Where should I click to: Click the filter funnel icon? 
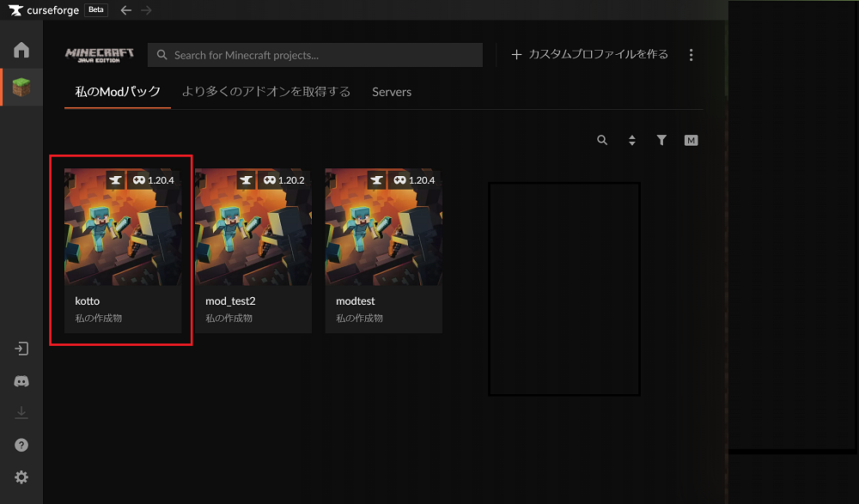pos(661,140)
